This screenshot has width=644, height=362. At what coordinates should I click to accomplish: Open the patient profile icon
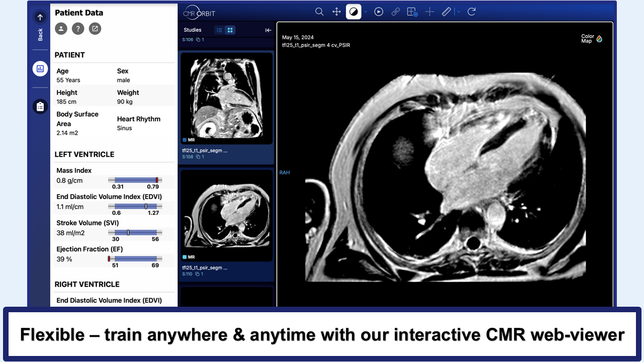pyautogui.click(x=61, y=29)
